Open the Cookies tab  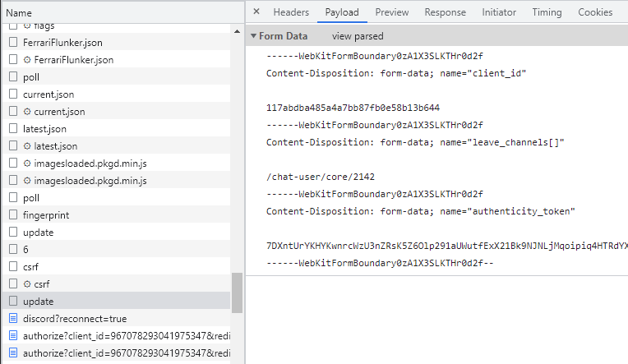(x=595, y=12)
